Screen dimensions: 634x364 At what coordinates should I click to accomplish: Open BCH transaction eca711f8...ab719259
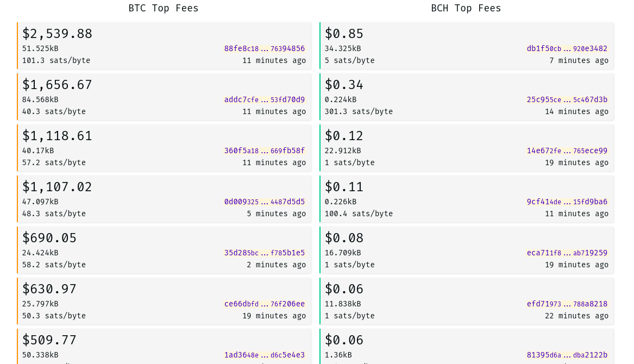[567, 253]
